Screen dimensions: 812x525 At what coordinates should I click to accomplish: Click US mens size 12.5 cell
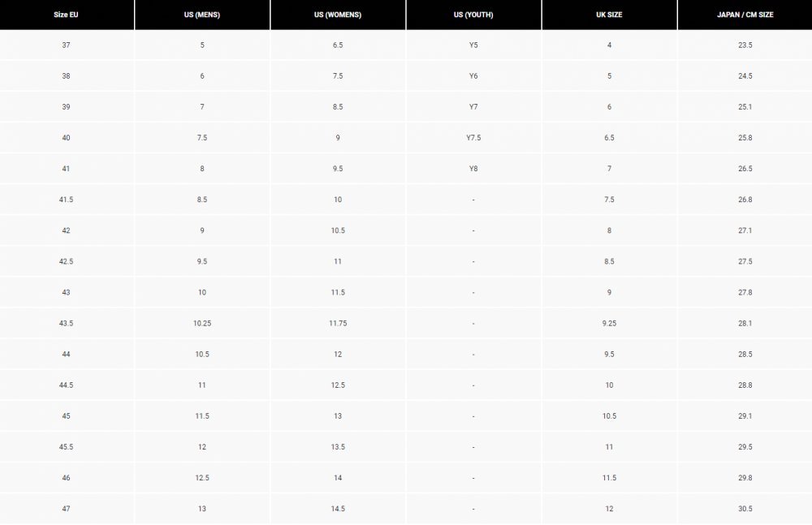click(x=202, y=478)
